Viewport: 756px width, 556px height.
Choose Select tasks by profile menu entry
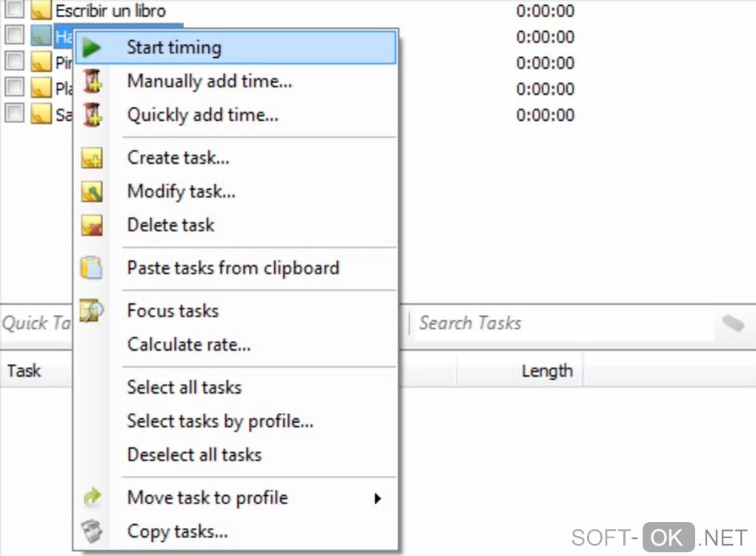click(x=220, y=421)
